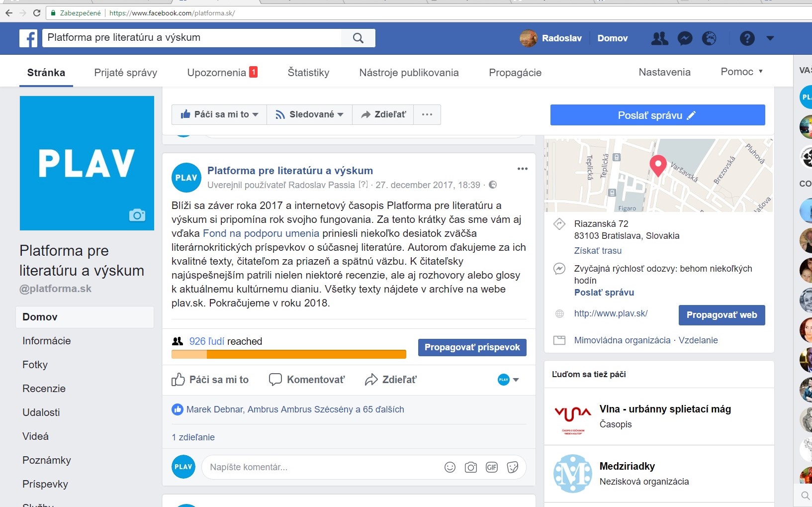Click the quick help question mark icon
812x507 pixels.
(747, 38)
